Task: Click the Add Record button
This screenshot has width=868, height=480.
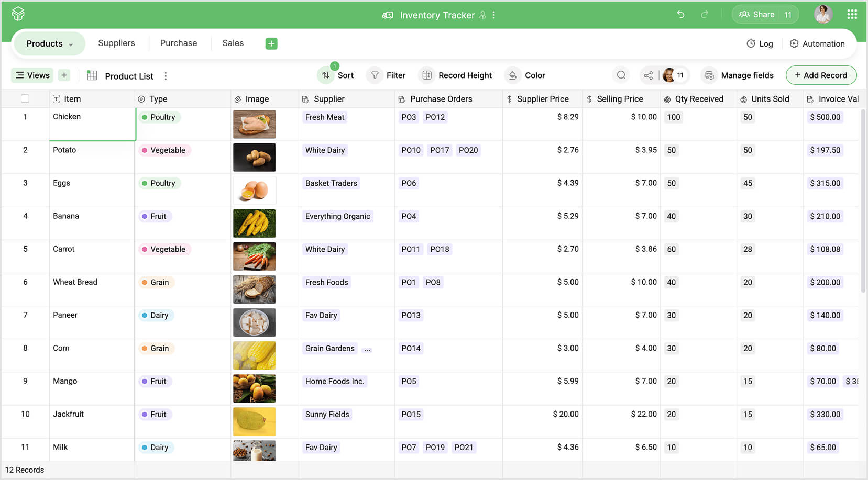Action: coord(821,75)
